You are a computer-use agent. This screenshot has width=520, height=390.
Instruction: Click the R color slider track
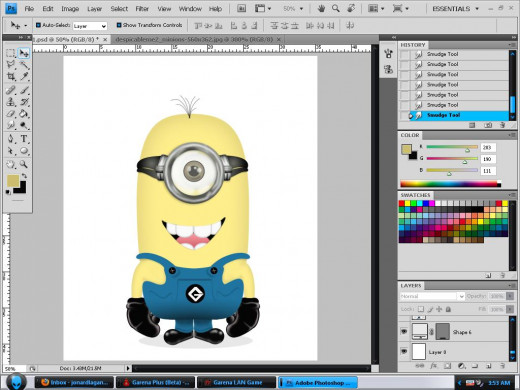coord(452,147)
